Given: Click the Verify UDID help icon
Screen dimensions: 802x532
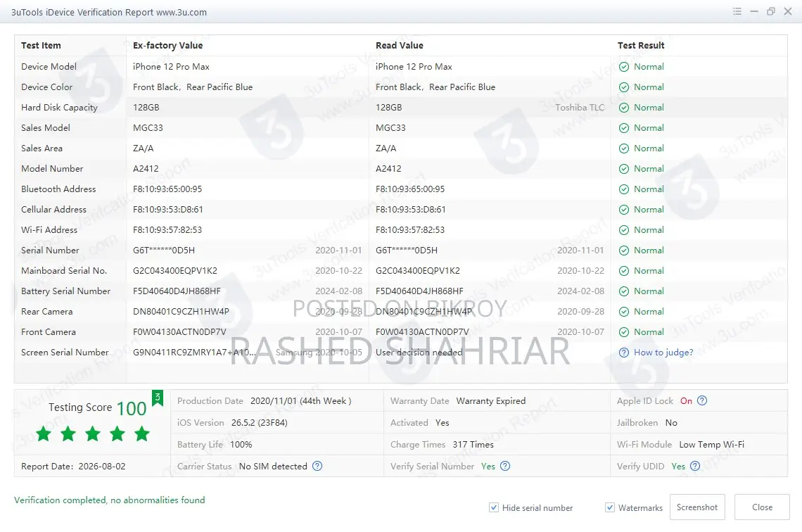Looking at the screenshot, I should click(x=695, y=466).
